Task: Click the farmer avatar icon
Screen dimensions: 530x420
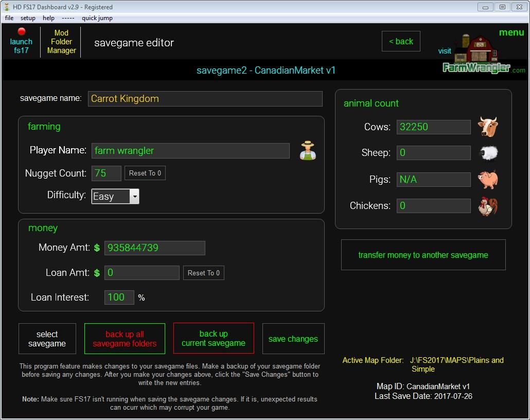Action: tap(308, 150)
